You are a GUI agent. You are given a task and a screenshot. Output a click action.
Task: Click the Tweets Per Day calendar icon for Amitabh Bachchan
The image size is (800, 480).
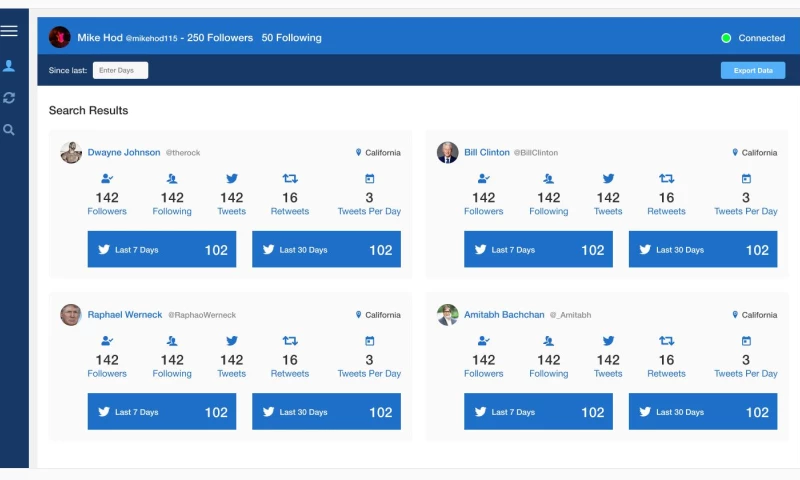point(746,341)
